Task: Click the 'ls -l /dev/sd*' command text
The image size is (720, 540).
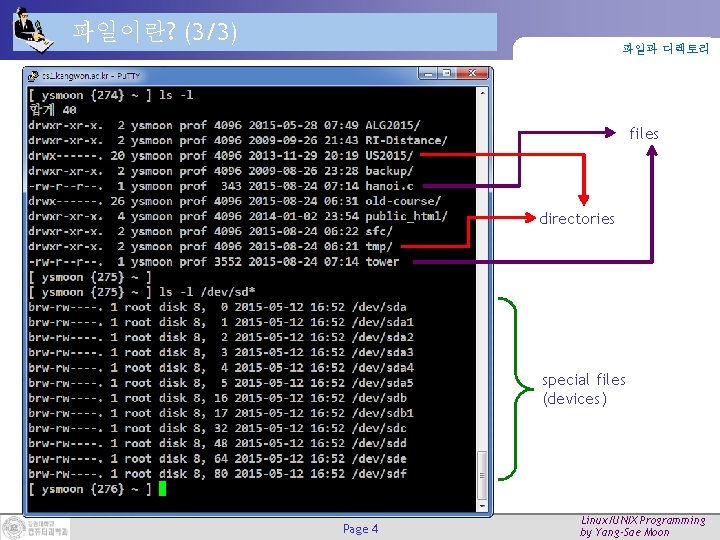Action: coord(207,292)
